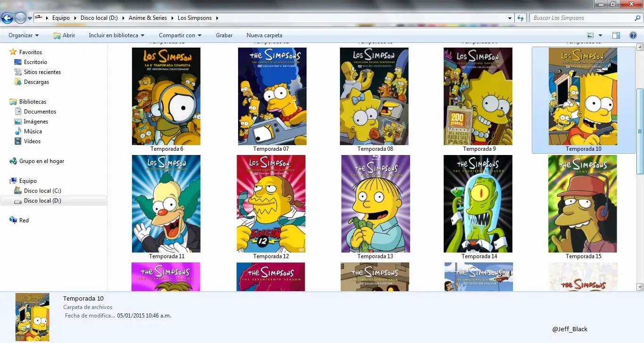
Task: Open the Imágenes library
Action: pos(36,122)
